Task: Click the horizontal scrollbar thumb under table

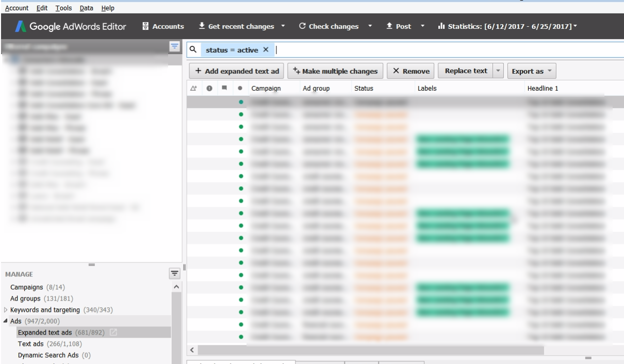Action: click(371, 350)
